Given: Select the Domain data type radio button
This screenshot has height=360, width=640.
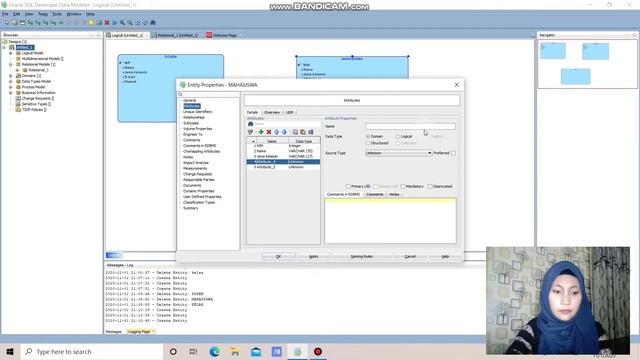Looking at the screenshot, I should pos(368,136).
